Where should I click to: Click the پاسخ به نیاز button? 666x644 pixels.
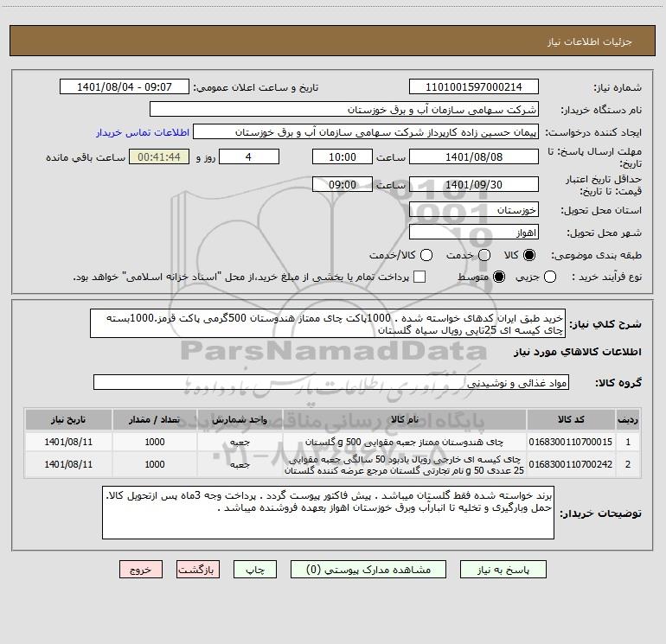(503, 570)
